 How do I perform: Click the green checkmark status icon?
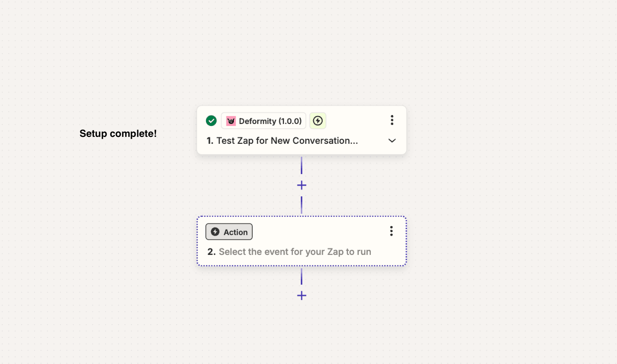pos(211,121)
